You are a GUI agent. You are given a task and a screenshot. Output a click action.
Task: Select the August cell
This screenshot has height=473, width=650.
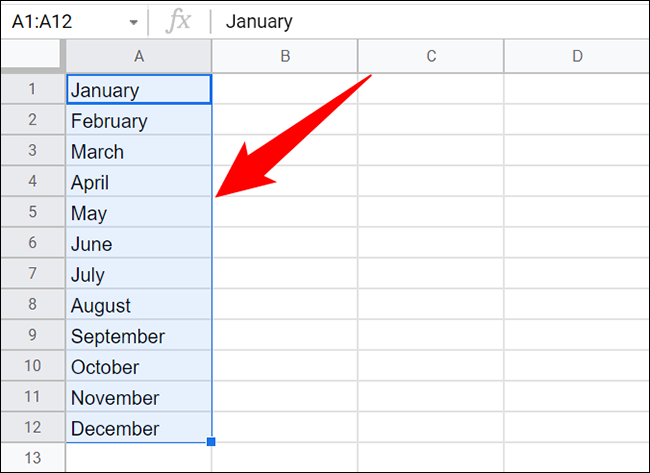click(x=139, y=306)
